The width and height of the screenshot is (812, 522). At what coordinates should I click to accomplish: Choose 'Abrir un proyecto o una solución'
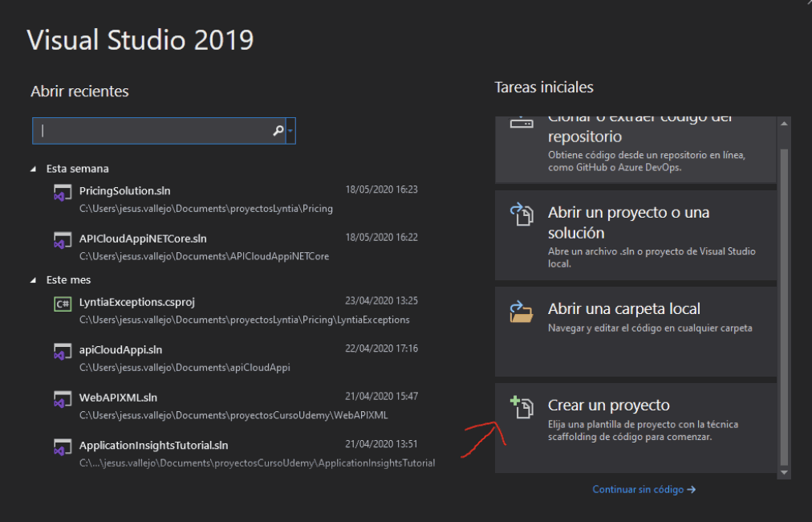[635, 235]
